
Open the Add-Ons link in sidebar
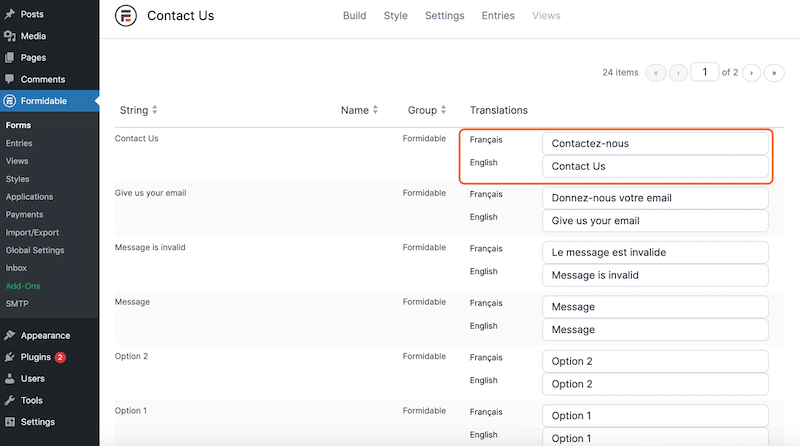pos(23,286)
